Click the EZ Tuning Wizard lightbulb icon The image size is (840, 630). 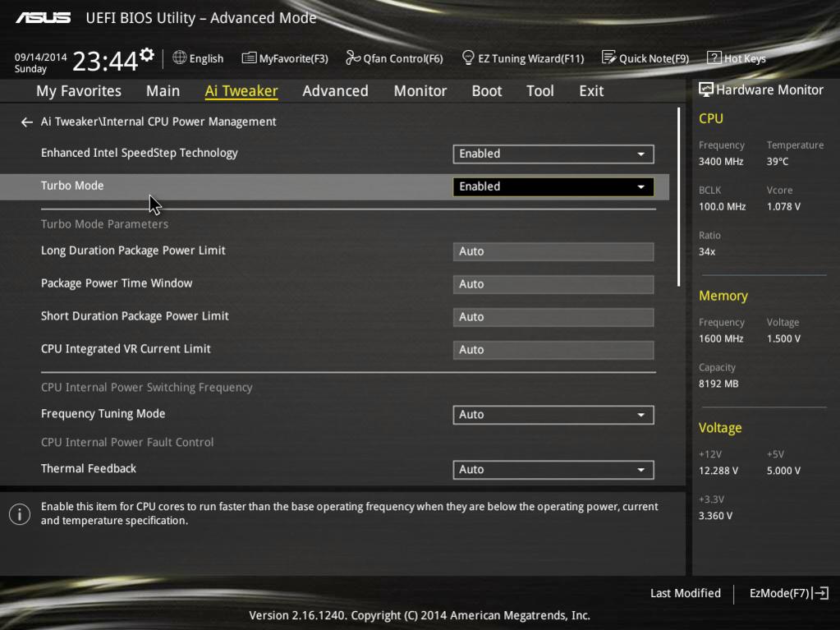click(468, 57)
